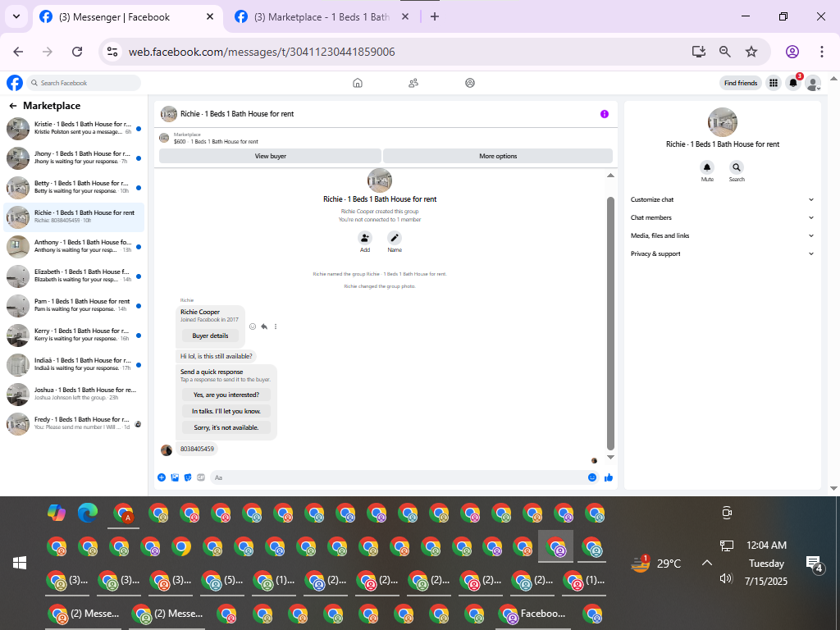Image resolution: width=840 pixels, height=630 pixels.
Task: Open the Facebook menu grid icon
Action: (x=773, y=83)
